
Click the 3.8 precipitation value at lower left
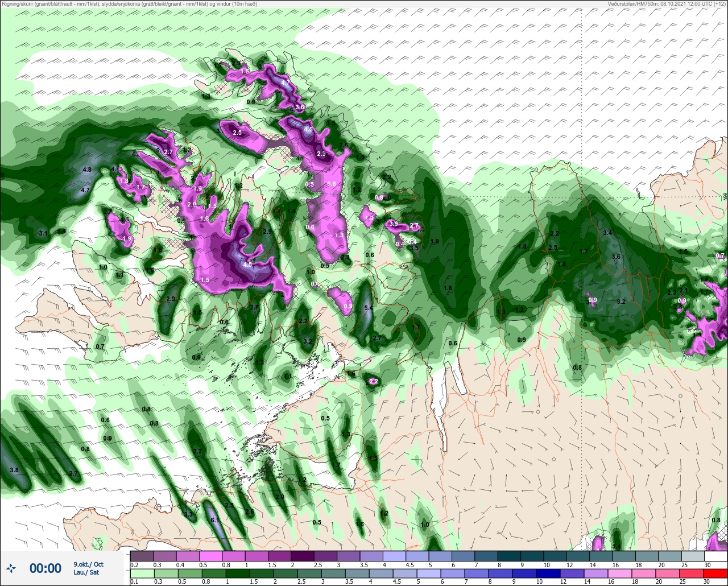coord(15,470)
